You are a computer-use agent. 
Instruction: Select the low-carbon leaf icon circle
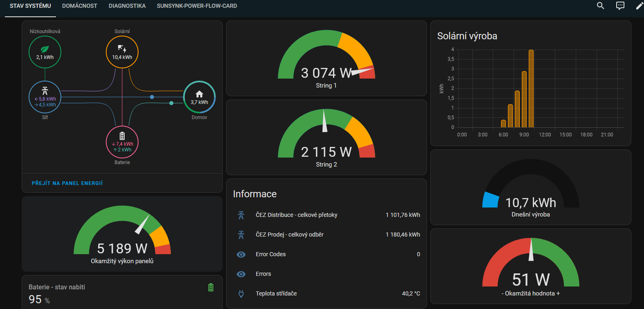(45, 52)
